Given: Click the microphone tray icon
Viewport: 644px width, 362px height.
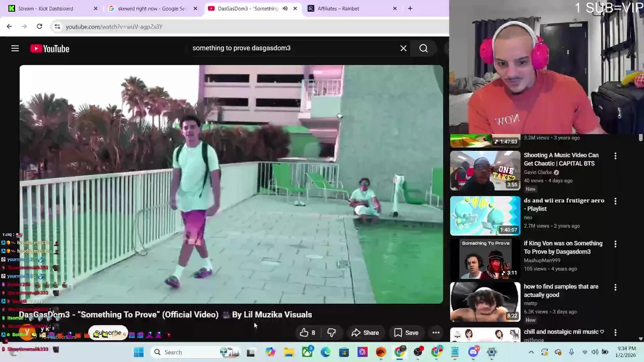Looking at the screenshot, I should coord(571,352).
